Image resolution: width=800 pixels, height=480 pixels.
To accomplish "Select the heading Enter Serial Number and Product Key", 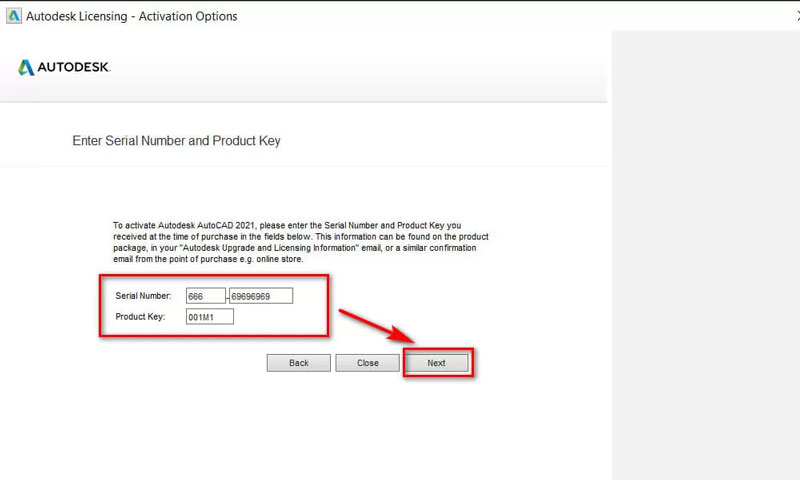I will click(x=177, y=141).
